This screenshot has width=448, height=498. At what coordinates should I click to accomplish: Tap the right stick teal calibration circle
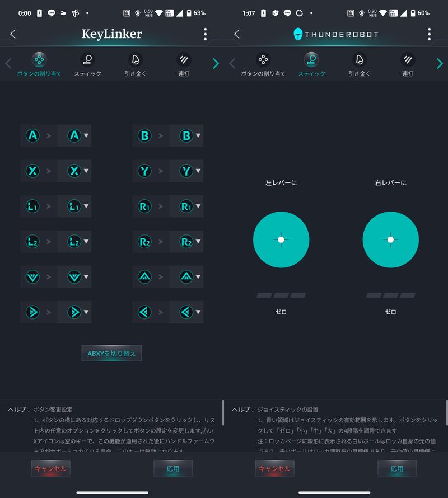pos(390,239)
